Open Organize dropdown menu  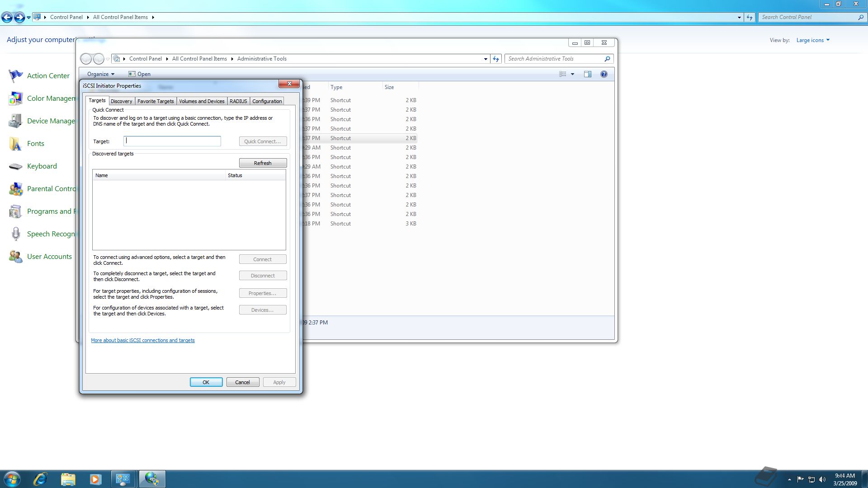(100, 74)
